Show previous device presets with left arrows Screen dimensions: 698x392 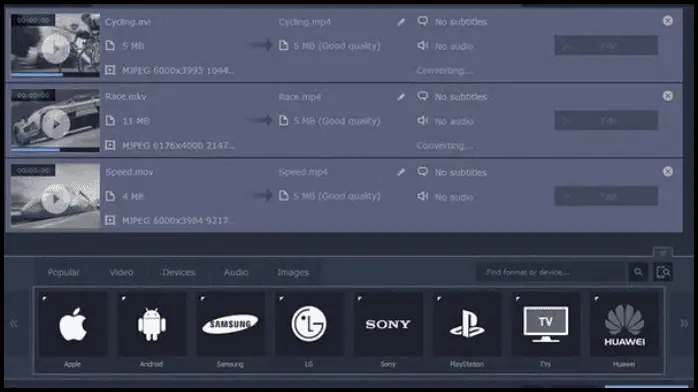pos(14,323)
